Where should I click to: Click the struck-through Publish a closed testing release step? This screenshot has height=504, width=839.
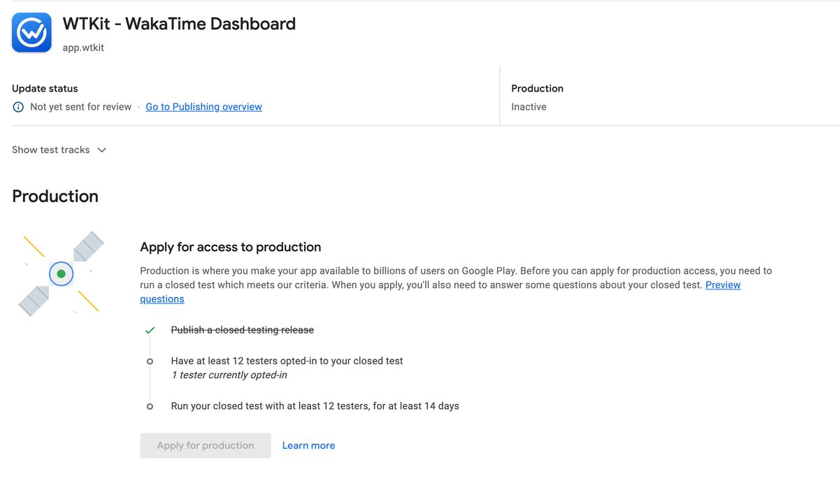(x=243, y=330)
